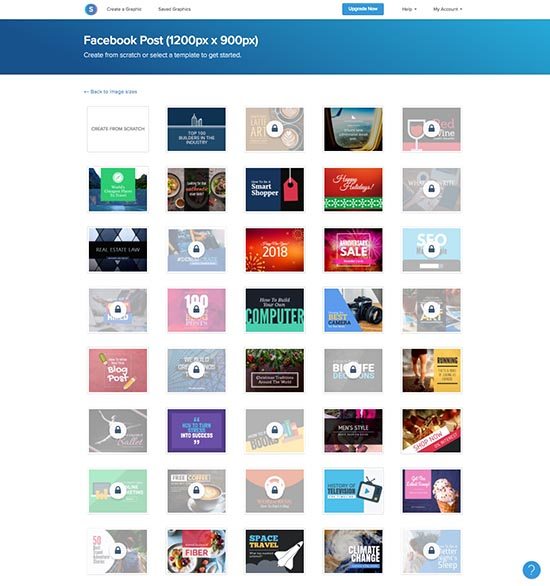Choose the History of Television template
Image resolution: width=550 pixels, height=586 pixels.
pyautogui.click(x=353, y=491)
